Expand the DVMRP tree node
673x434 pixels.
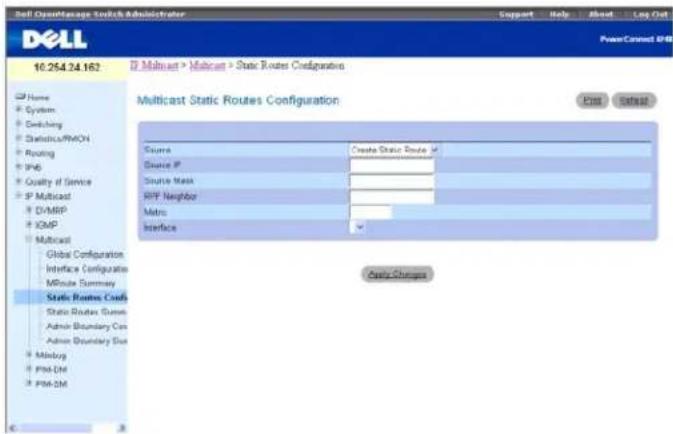click(29, 210)
